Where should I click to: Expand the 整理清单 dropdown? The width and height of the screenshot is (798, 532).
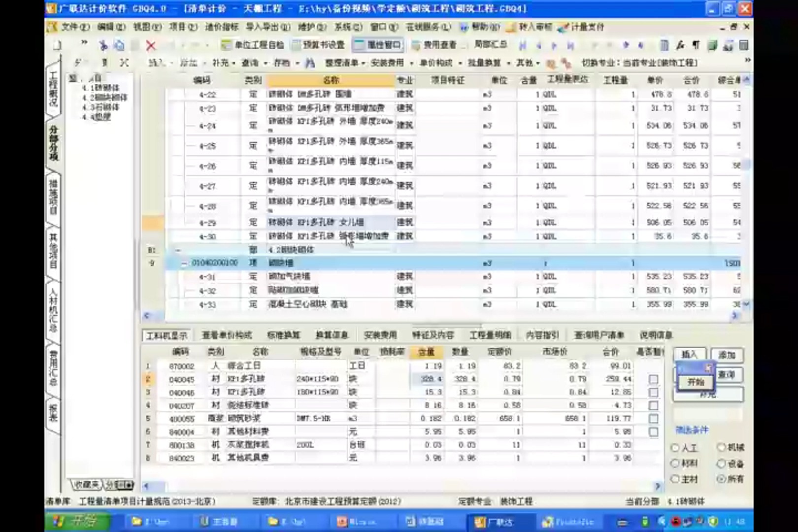tap(363, 63)
